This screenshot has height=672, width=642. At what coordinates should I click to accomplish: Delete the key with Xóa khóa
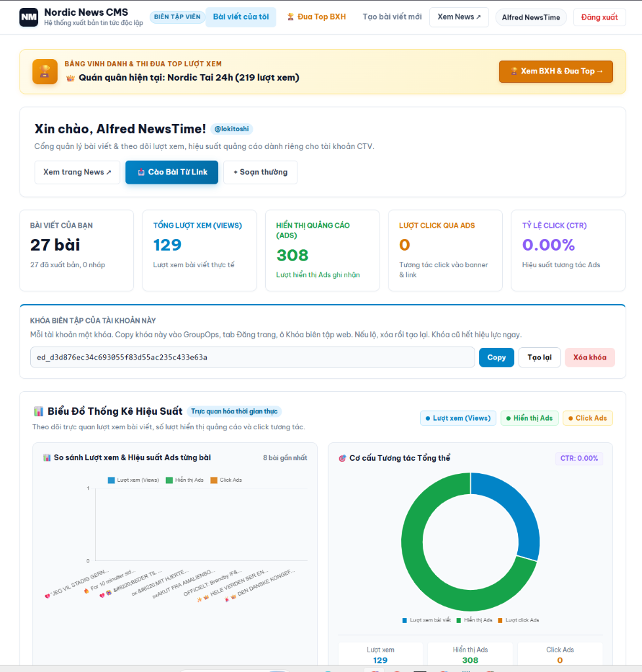(589, 358)
